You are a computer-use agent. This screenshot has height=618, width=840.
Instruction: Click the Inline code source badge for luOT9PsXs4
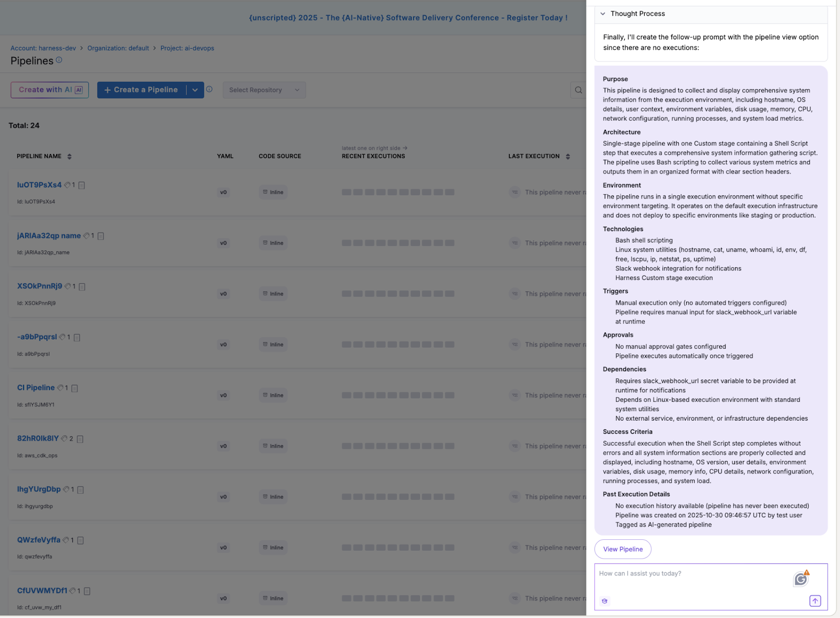click(x=273, y=192)
